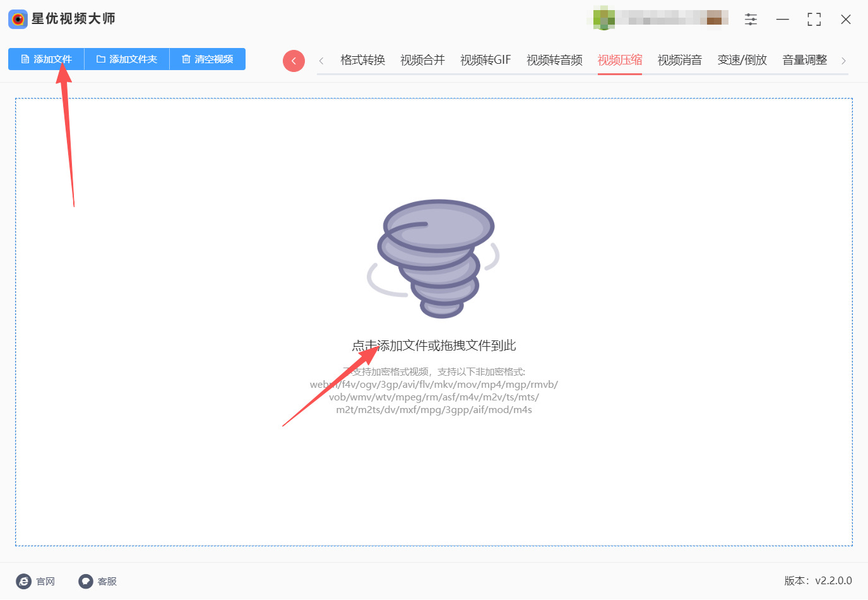
Task: Click the 添加文件夹 button
Action: [127, 59]
